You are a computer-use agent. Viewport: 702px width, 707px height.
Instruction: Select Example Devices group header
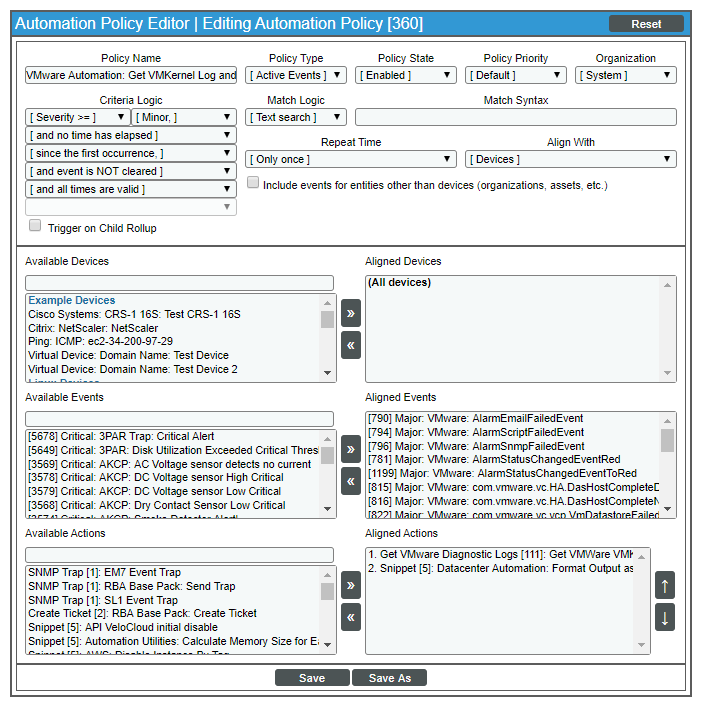coord(72,300)
